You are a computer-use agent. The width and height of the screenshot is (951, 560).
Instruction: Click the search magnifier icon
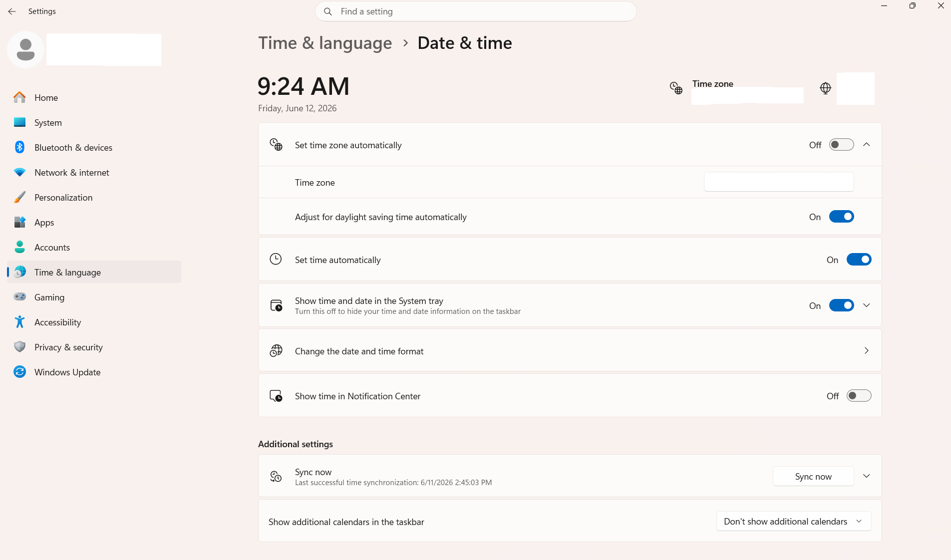(328, 11)
